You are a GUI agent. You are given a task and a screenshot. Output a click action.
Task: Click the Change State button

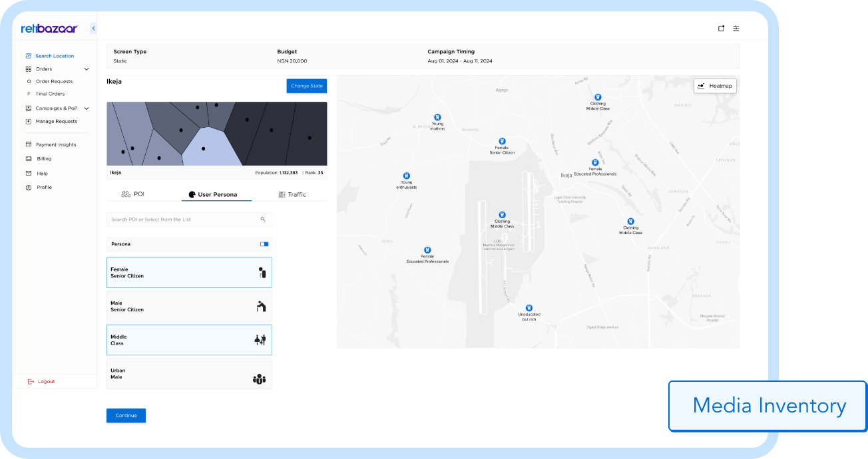pyautogui.click(x=307, y=86)
